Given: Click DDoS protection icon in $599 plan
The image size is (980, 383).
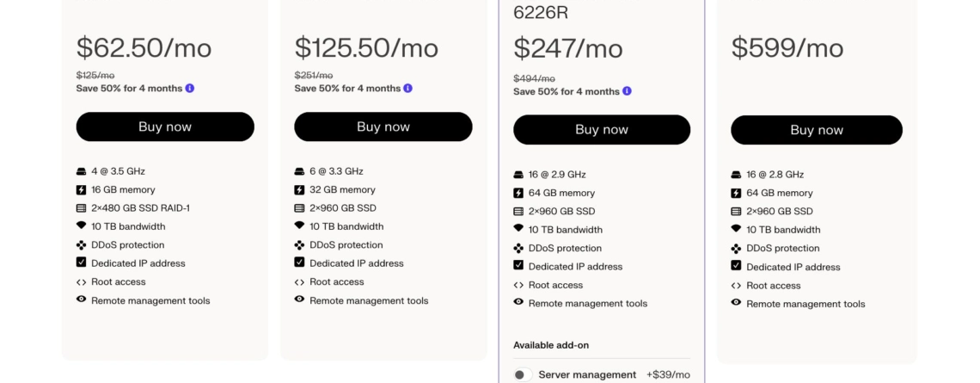Looking at the screenshot, I should click(736, 249).
